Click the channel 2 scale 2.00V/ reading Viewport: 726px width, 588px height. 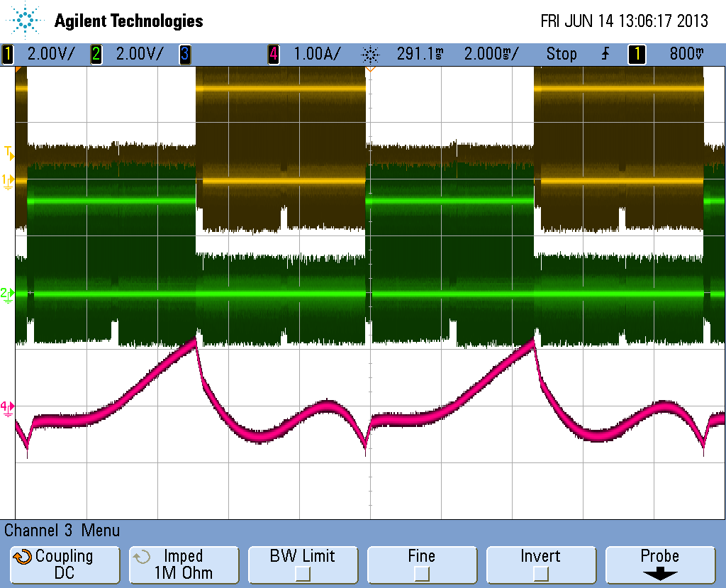click(140, 54)
